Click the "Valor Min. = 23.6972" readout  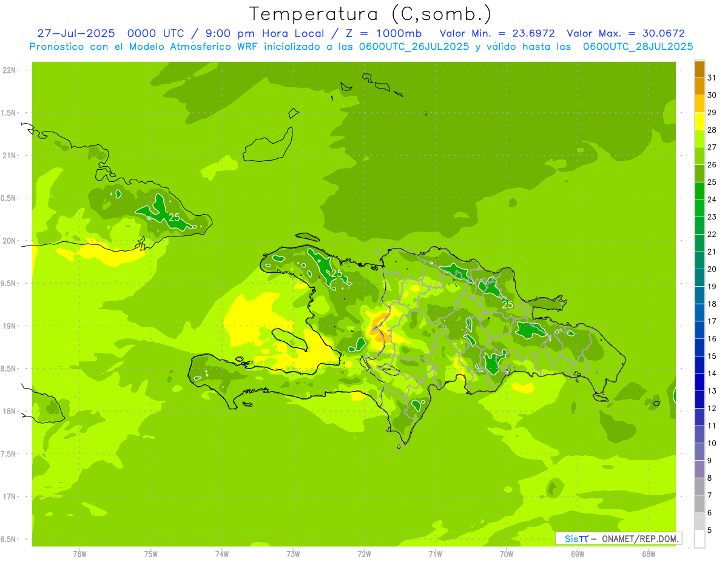pos(497,33)
